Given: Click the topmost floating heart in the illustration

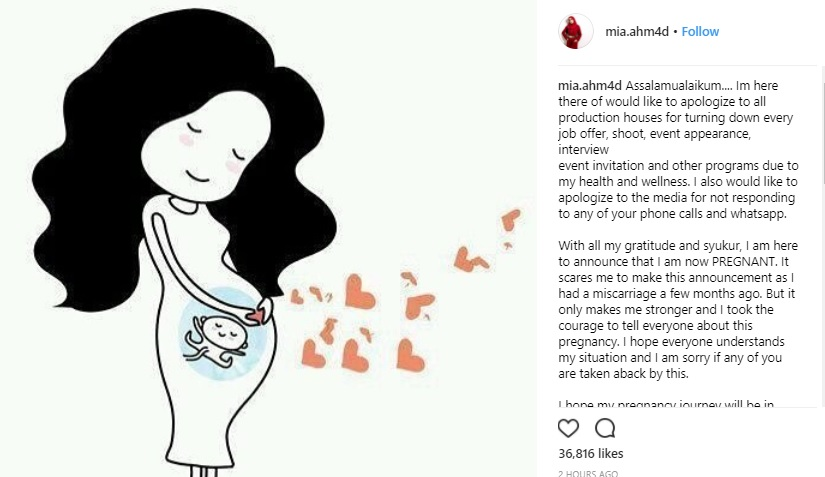Looking at the screenshot, I should pyautogui.click(x=510, y=219).
